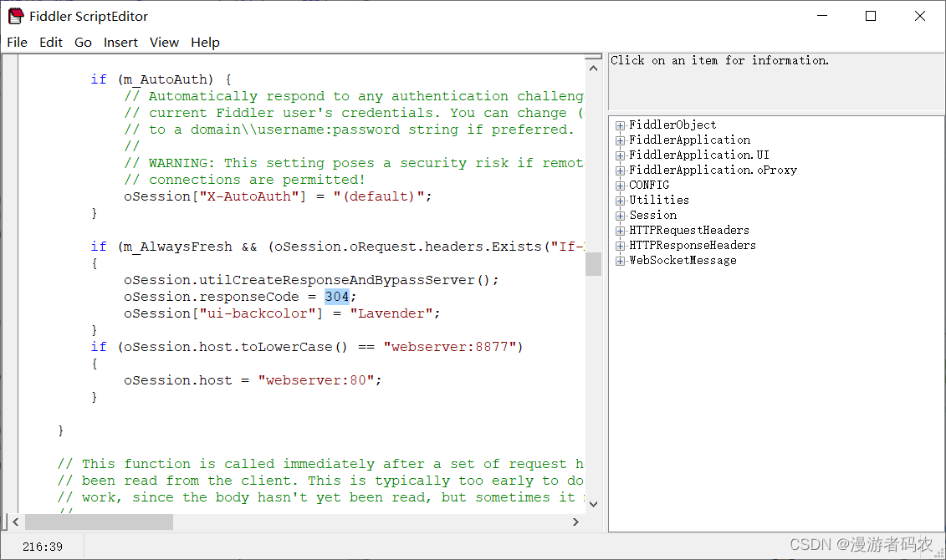
Task: Open the Edit menu
Action: pyautogui.click(x=51, y=42)
